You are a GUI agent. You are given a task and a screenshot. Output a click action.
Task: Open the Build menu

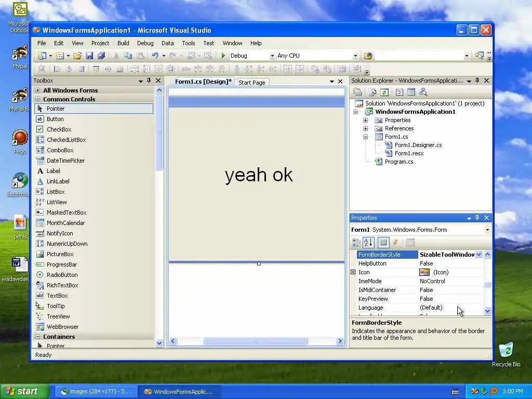click(123, 43)
